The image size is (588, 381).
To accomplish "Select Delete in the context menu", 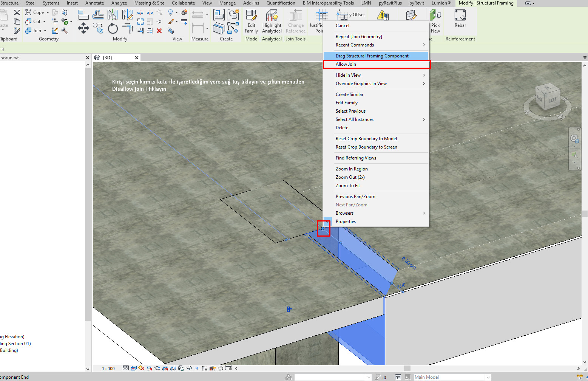I will [342, 128].
